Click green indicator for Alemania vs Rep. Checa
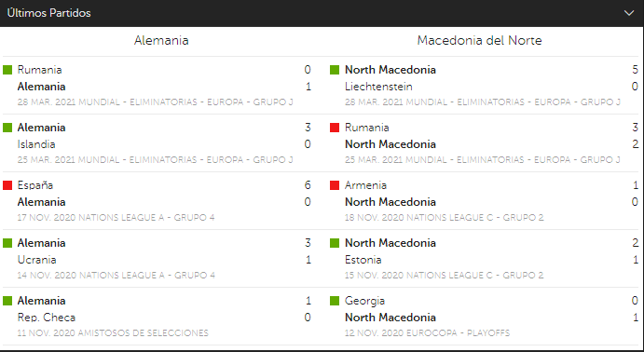The width and height of the screenshot is (644, 352). [x=7, y=301]
